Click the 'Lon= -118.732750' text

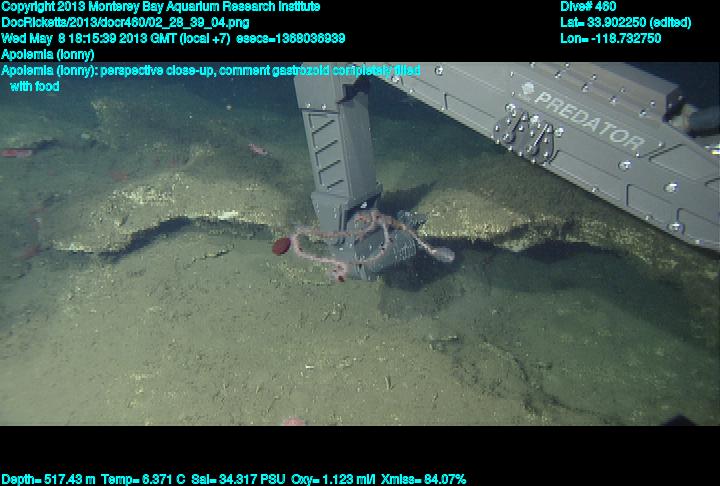(611, 39)
